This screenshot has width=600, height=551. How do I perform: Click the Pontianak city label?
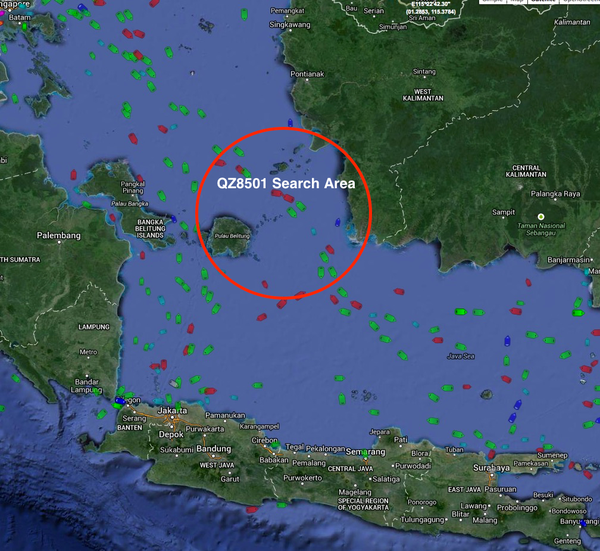click(307, 74)
